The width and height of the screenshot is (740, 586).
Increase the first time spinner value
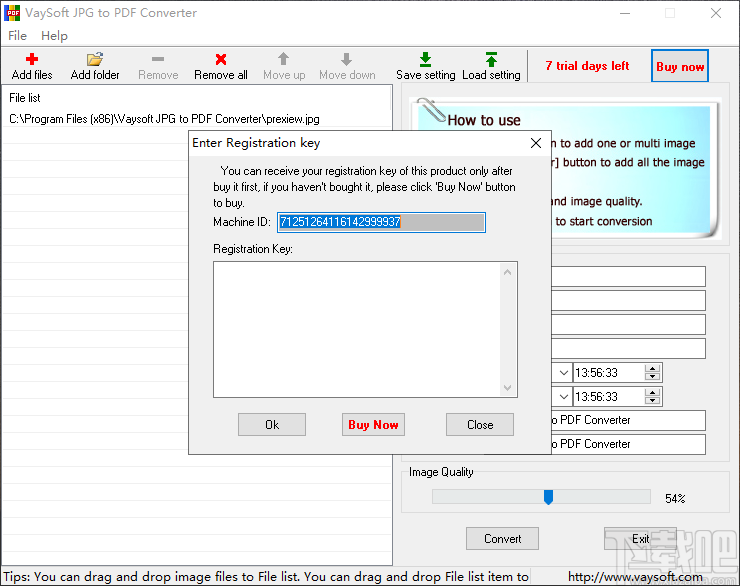click(x=652, y=368)
